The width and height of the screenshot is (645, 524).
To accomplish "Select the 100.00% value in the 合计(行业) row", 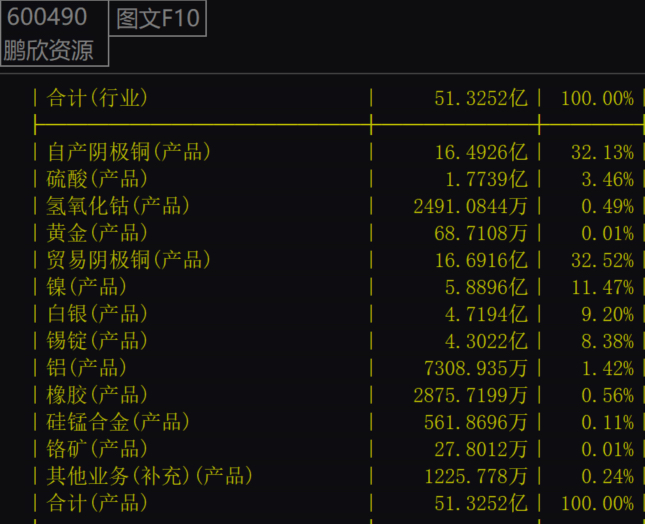I will pyautogui.click(x=597, y=99).
